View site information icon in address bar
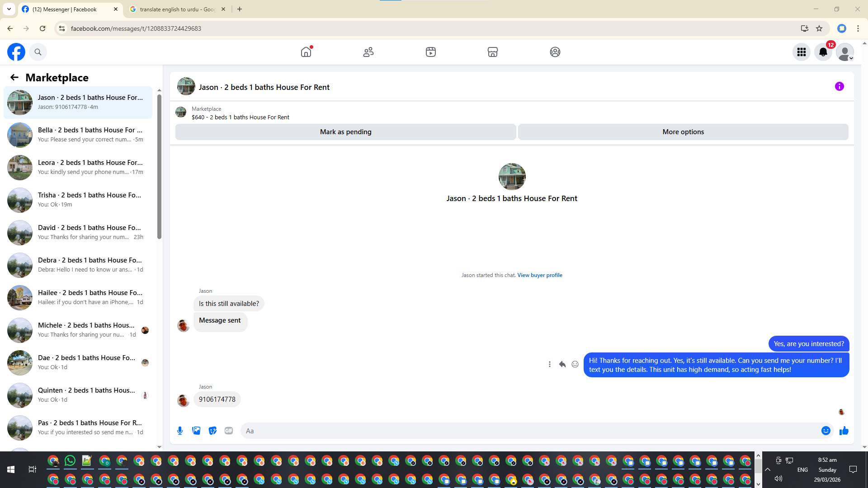868x488 pixels. [62, 28]
